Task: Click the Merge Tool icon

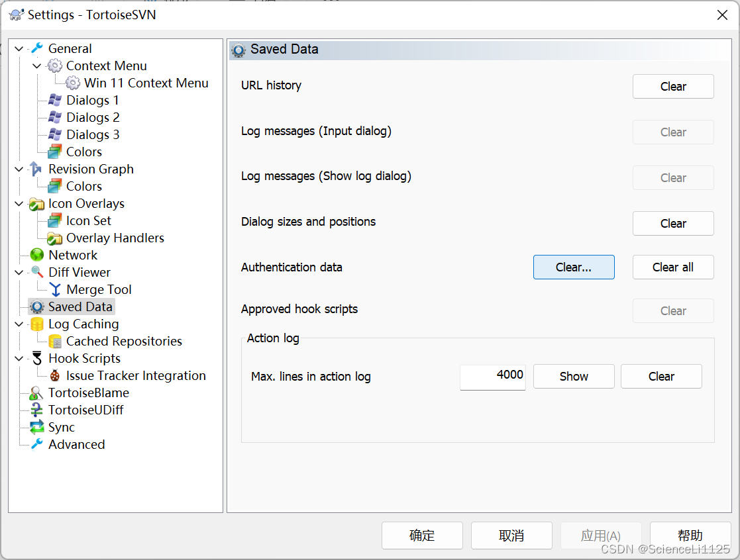Action: 55,289
